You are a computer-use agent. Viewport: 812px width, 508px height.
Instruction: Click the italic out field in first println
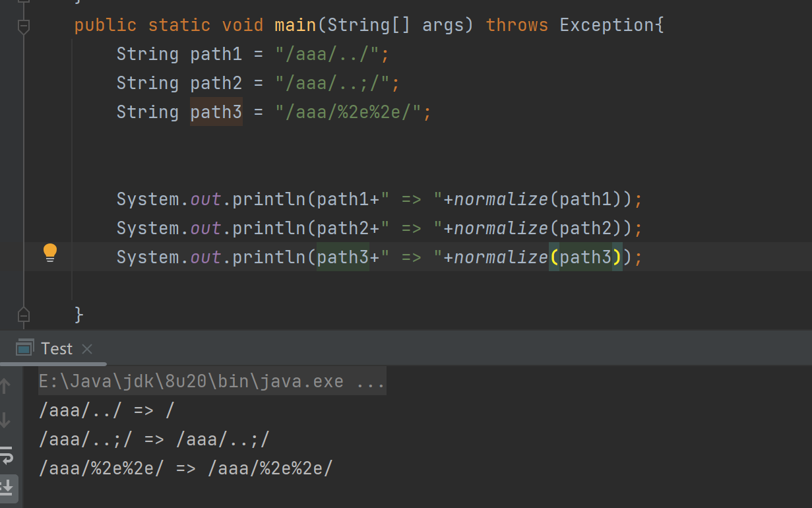[206, 199]
